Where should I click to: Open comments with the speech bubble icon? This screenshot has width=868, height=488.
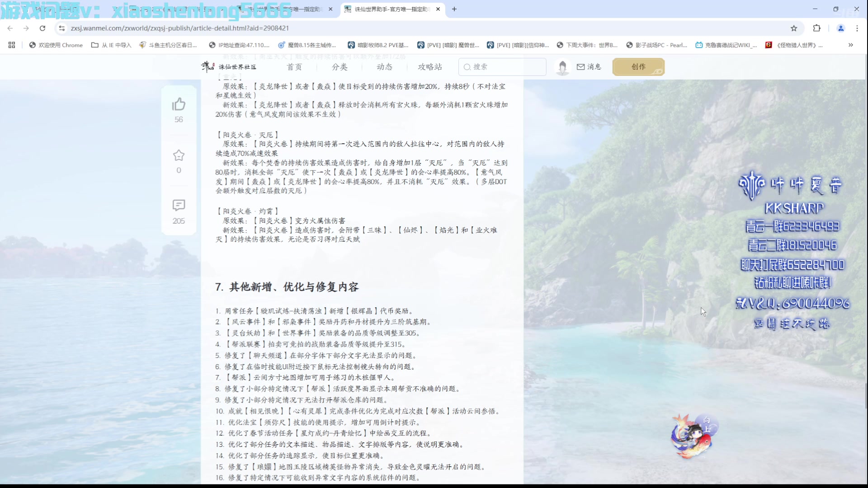click(179, 206)
